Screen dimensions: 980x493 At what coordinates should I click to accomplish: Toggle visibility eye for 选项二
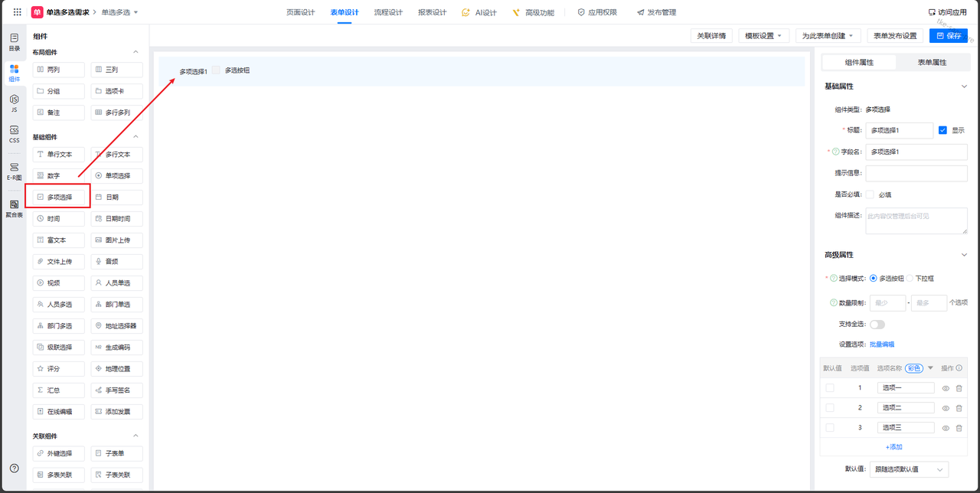point(946,408)
